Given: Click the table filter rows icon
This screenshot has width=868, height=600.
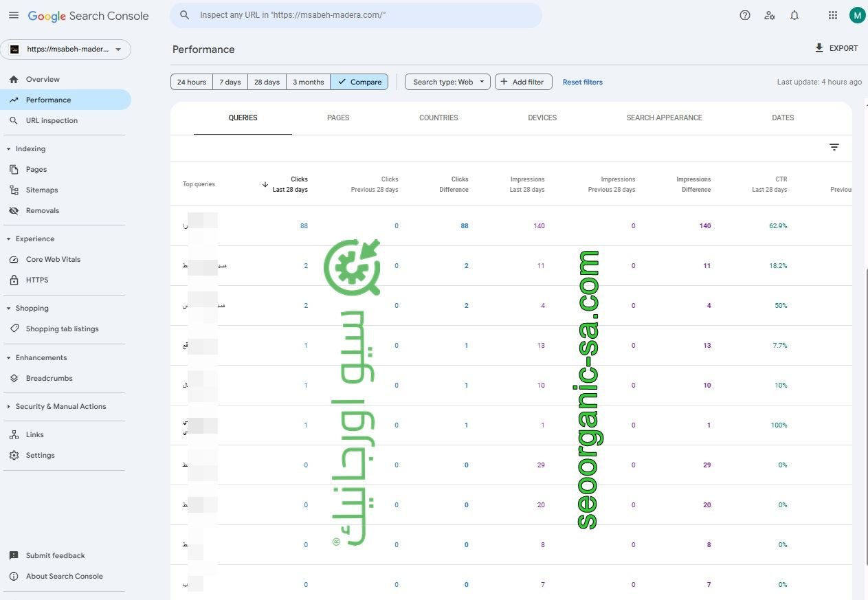Looking at the screenshot, I should [x=834, y=147].
